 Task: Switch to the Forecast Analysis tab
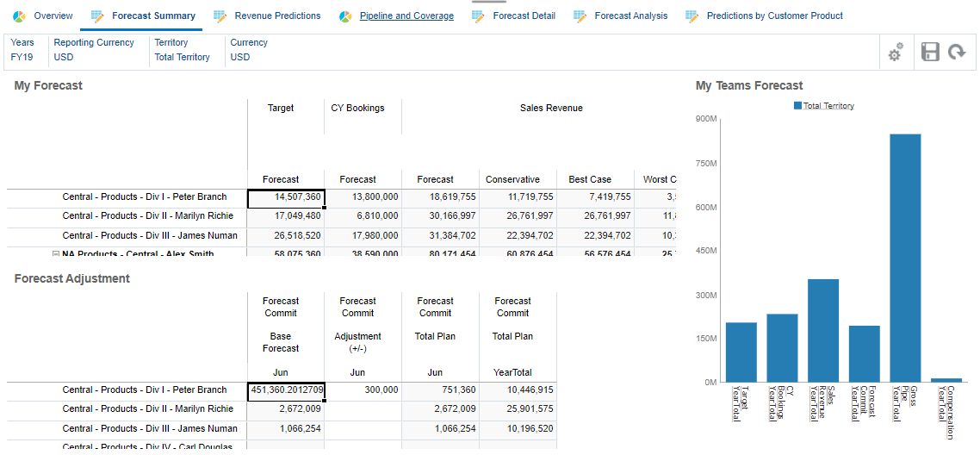[630, 16]
